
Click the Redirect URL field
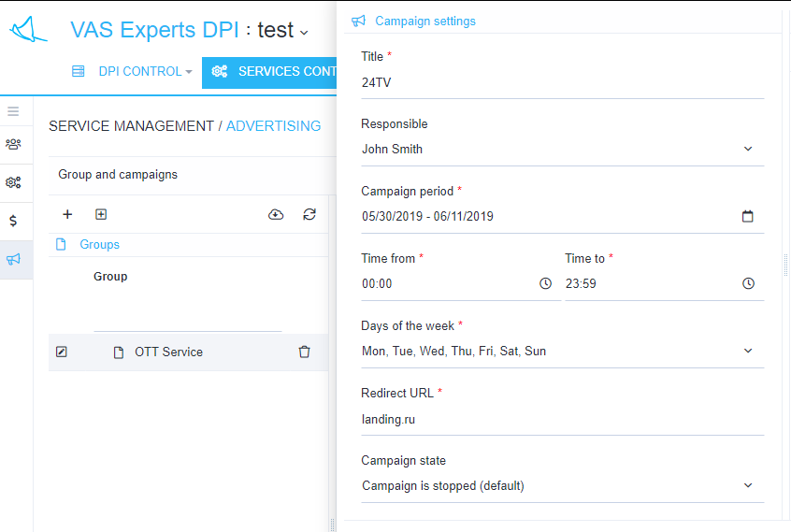coord(561,419)
